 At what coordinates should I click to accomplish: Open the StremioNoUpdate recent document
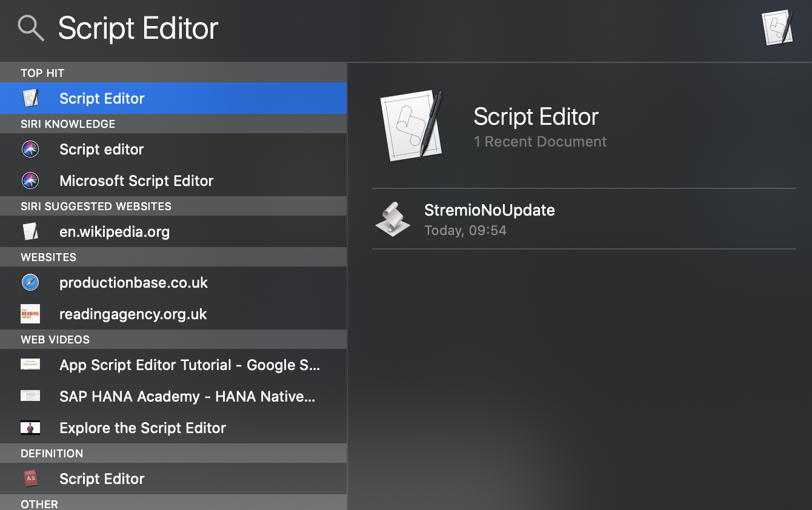(584, 219)
